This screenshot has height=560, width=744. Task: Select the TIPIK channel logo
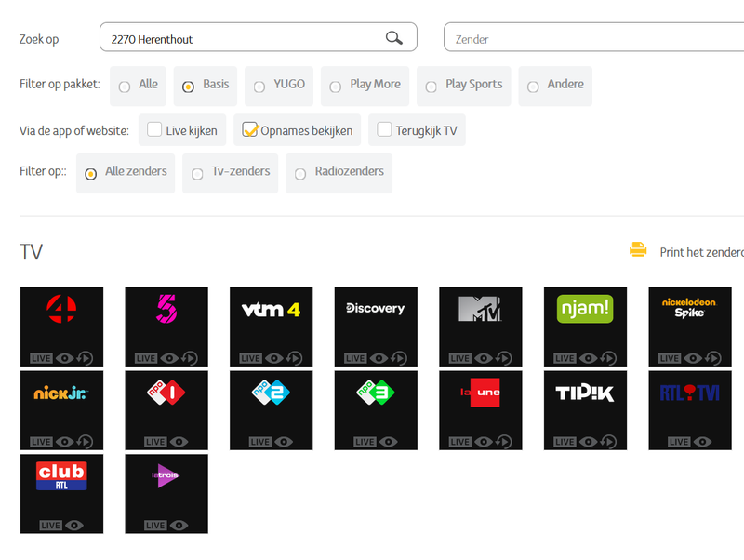coord(585,393)
